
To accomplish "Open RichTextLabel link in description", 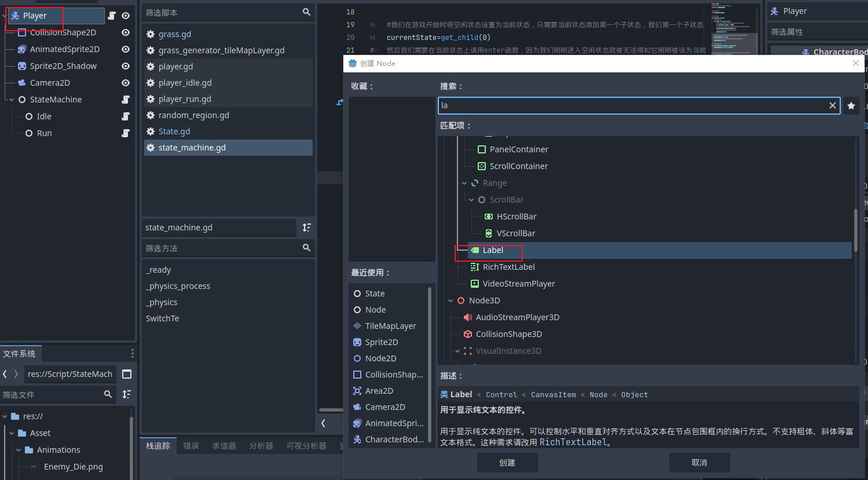I will click(x=573, y=442).
